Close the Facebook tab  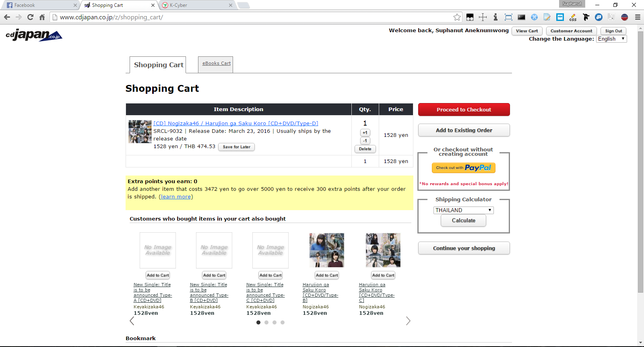coord(75,5)
